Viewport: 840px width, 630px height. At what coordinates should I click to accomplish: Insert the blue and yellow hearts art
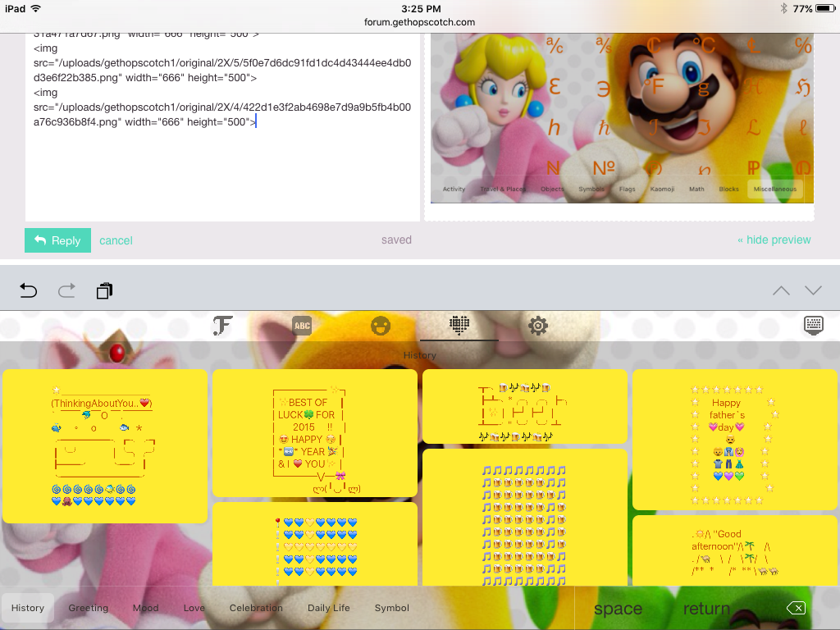coord(315,544)
